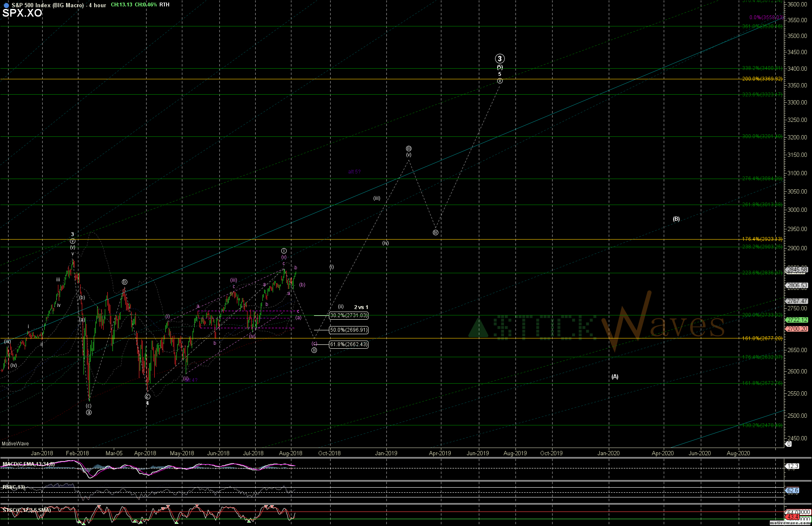Select the 2806.53 price axis tag

(x=797, y=285)
